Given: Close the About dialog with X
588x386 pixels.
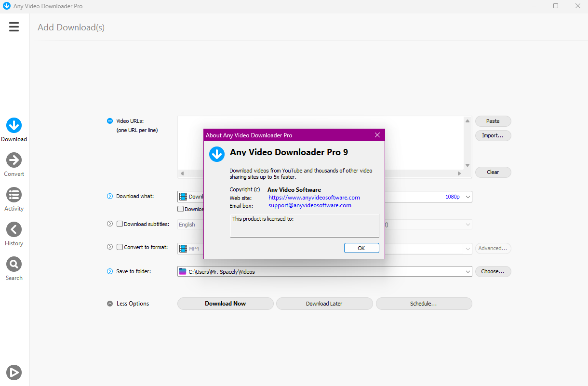Looking at the screenshot, I should tap(377, 135).
